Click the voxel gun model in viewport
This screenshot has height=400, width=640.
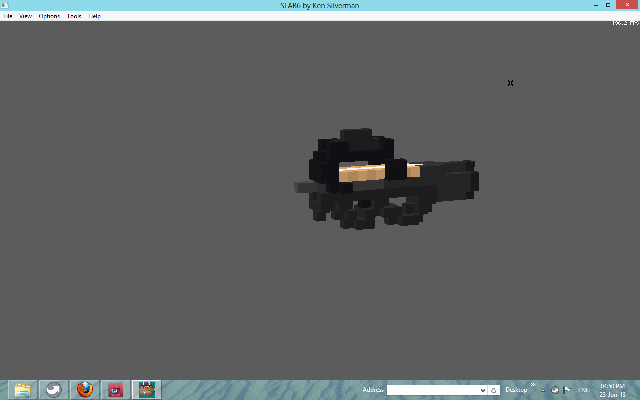click(x=386, y=180)
